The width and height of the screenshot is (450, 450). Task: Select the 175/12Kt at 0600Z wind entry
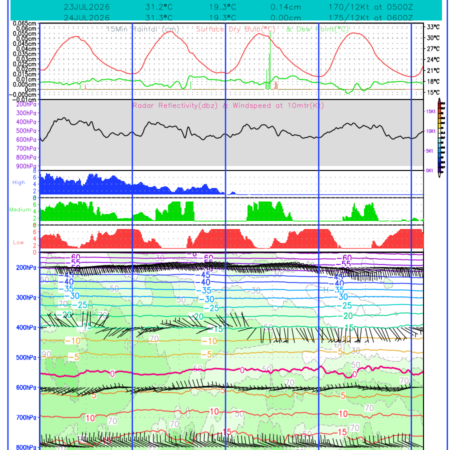pyautogui.click(x=371, y=17)
